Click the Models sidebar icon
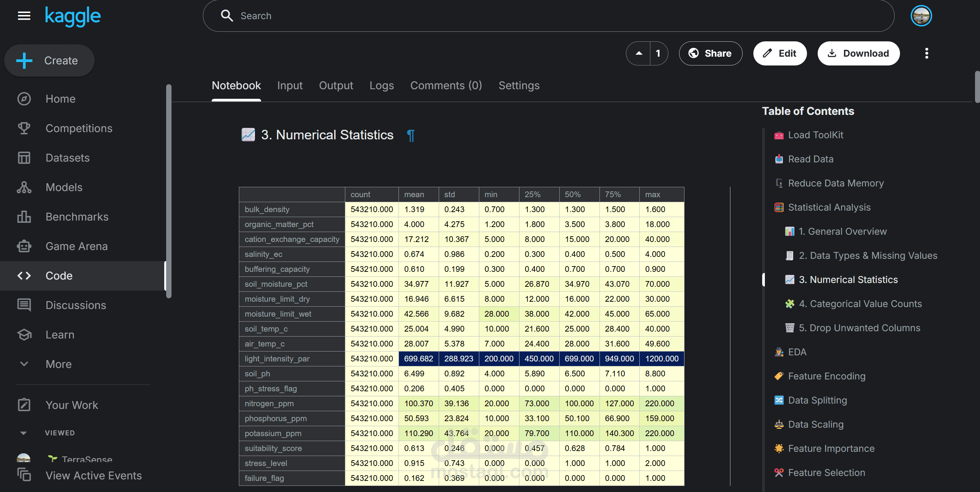Image resolution: width=980 pixels, height=492 pixels. [24, 187]
